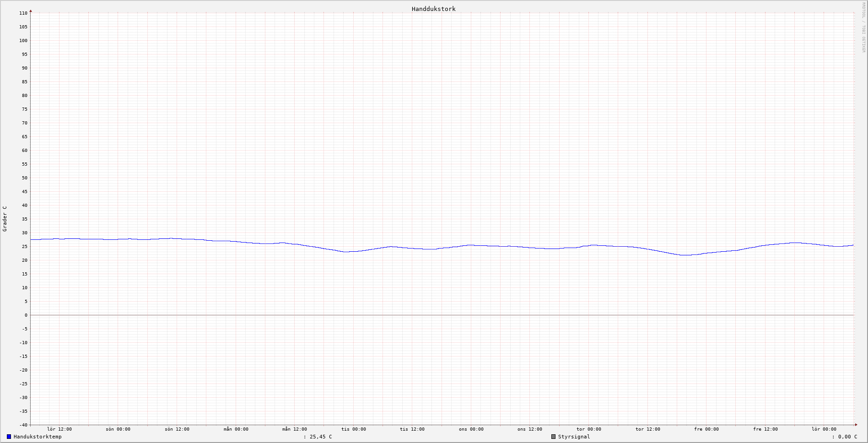Click the red arrow atop the Y-axis
The width and height of the screenshot is (868, 443).
pyautogui.click(x=31, y=11)
